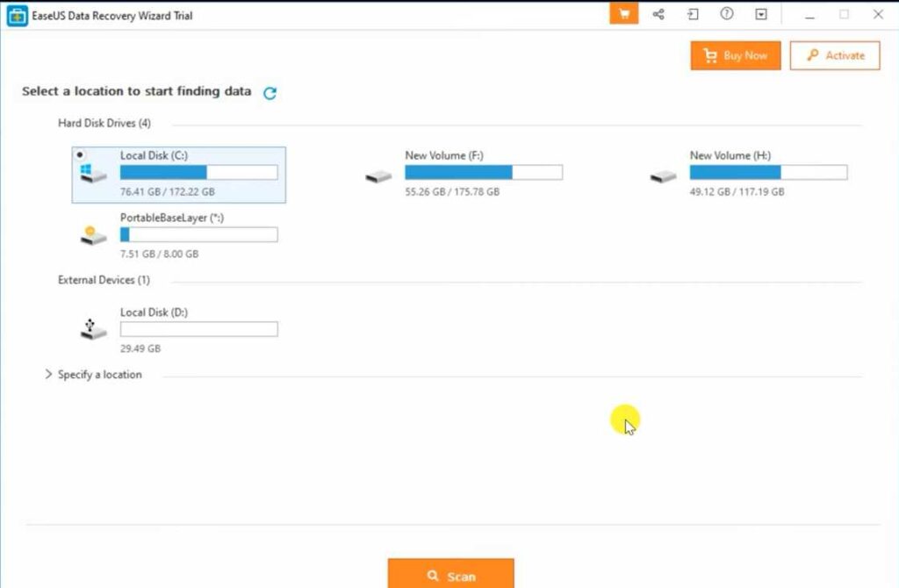This screenshot has width=899, height=588.
Task: Click the Local Disk (D:) USB drive icon
Action: tap(93, 329)
